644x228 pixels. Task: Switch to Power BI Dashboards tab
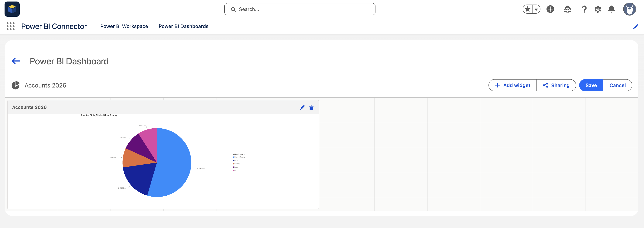183,26
